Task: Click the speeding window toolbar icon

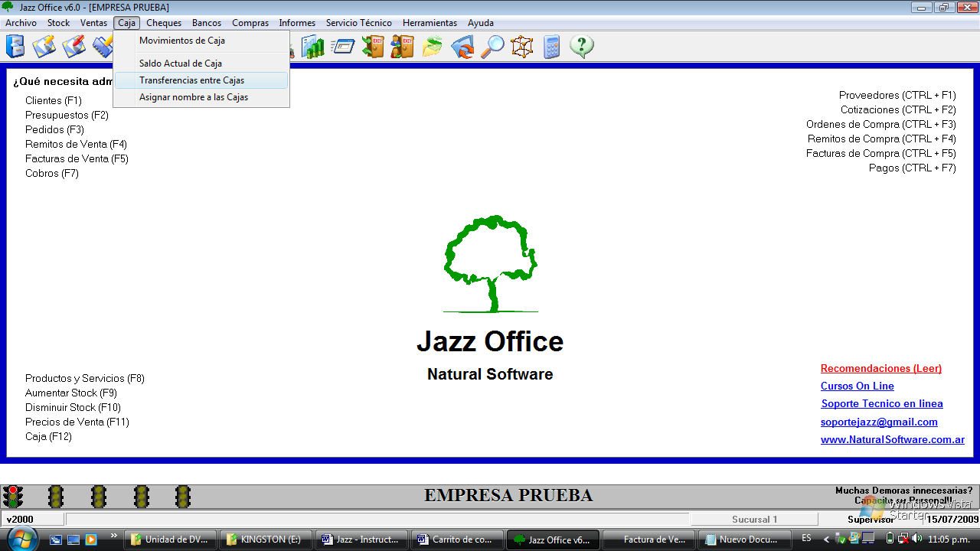Action: click(x=343, y=47)
